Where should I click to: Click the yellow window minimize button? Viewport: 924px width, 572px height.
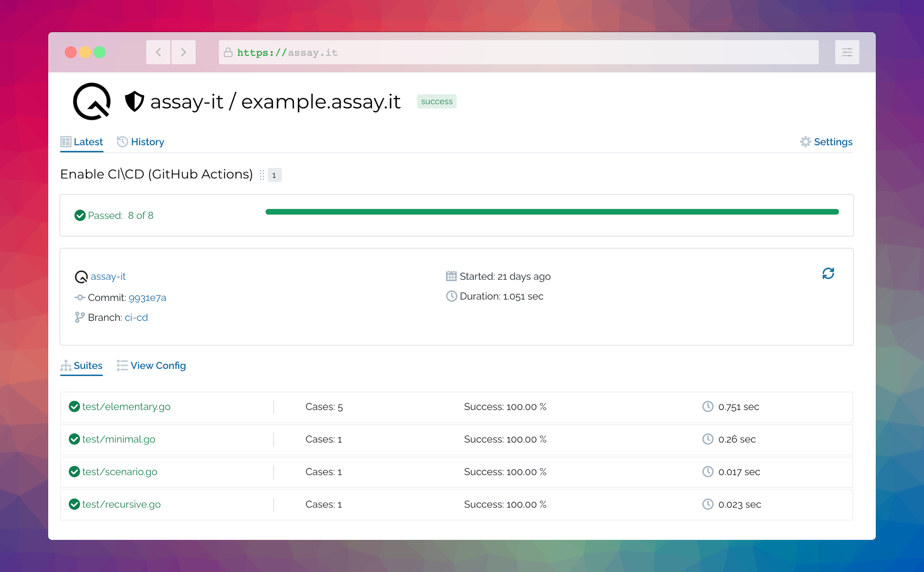click(85, 52)
